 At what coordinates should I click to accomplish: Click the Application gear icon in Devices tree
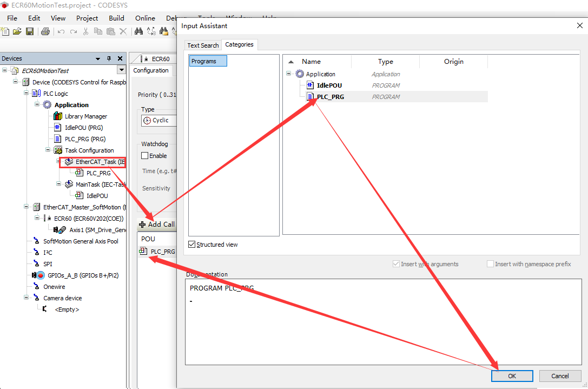(47, 104)
